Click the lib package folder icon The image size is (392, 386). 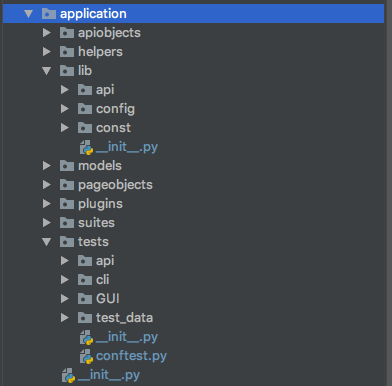coord(67,71)
